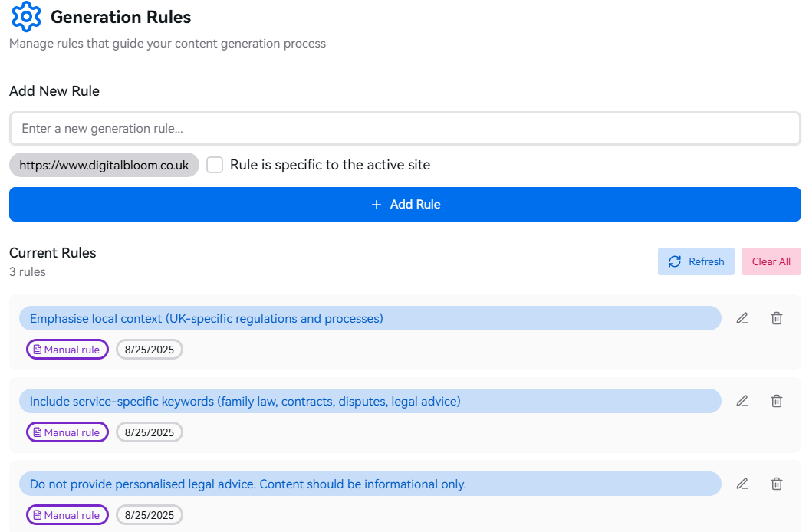The height and width of the screenshot is (532, 809).
Task: Click the date badge on third rule
Action: [x=150, y=515]
